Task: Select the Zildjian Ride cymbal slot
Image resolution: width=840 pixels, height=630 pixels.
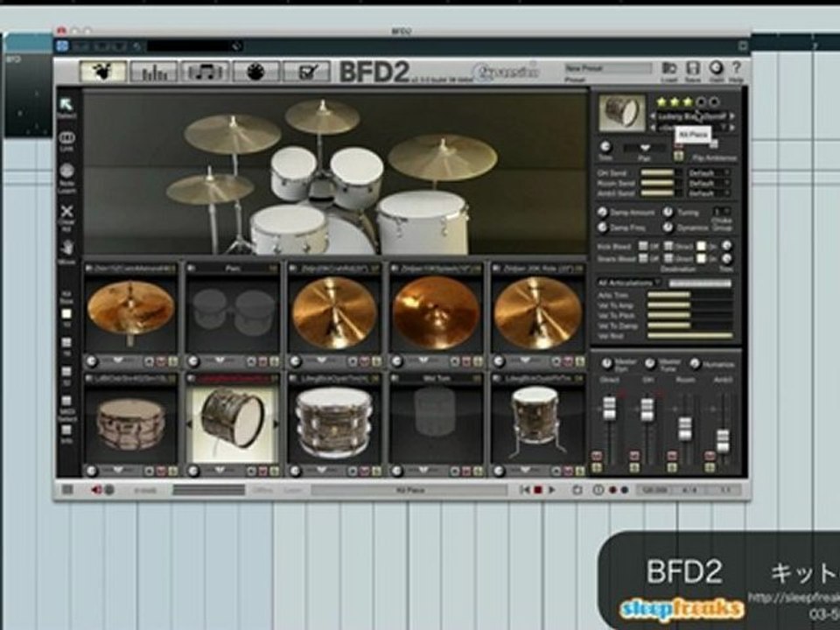Action: click(538, 313)
